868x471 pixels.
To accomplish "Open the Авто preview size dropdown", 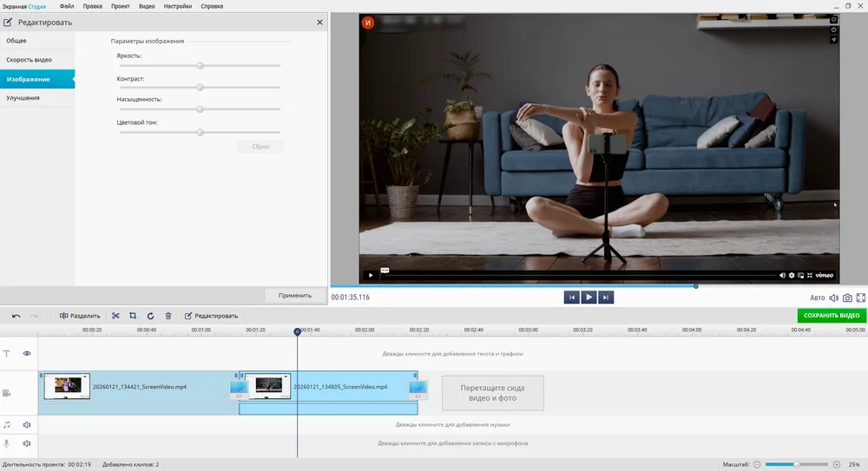I will pos(818,298).
